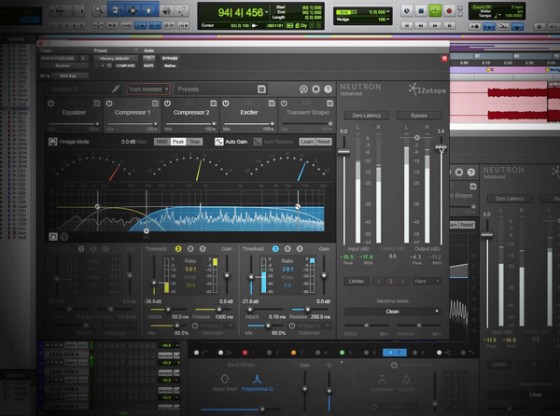The width and height of the screenshot is (560, 416).
Task: Click the Neutrino Detail slider
Action: click(x=366, y=325)
